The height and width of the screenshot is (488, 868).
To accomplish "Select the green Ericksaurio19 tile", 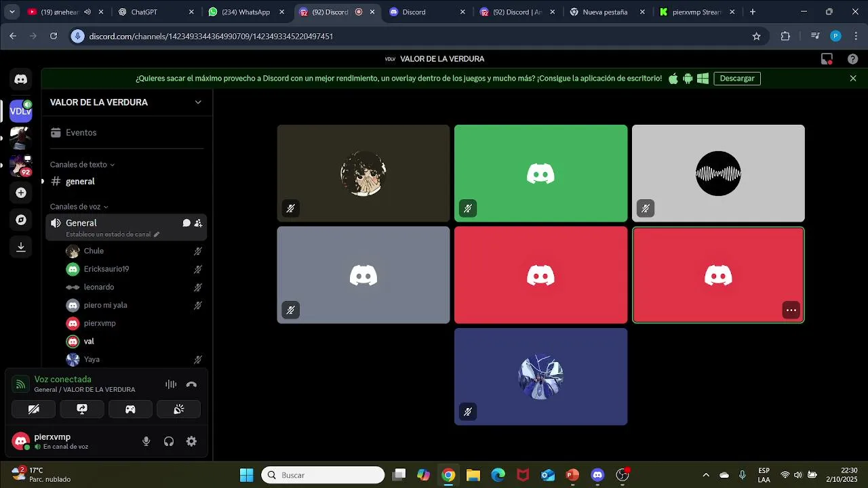I will [540, 174].
